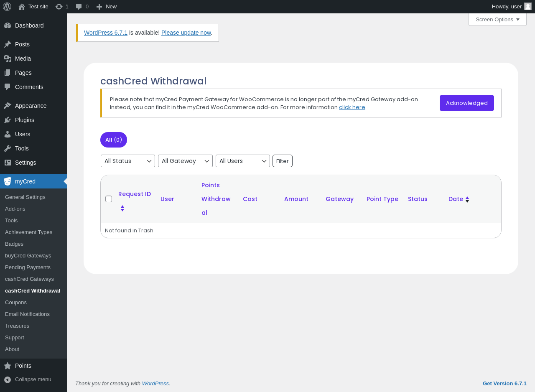This screenshot has height=392, width=535.
Task: Click the Settings sliders icon
Action: click(8, 163)
